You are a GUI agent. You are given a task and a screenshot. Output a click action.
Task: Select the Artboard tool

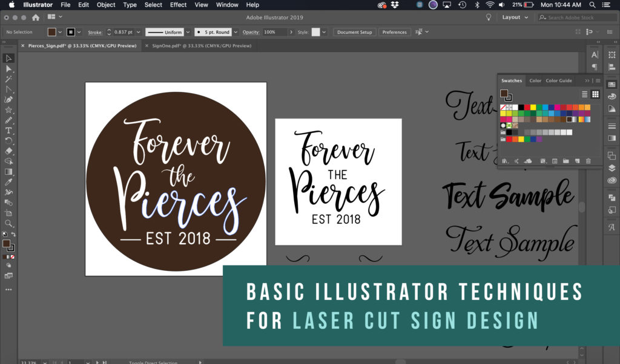point(8,213)
